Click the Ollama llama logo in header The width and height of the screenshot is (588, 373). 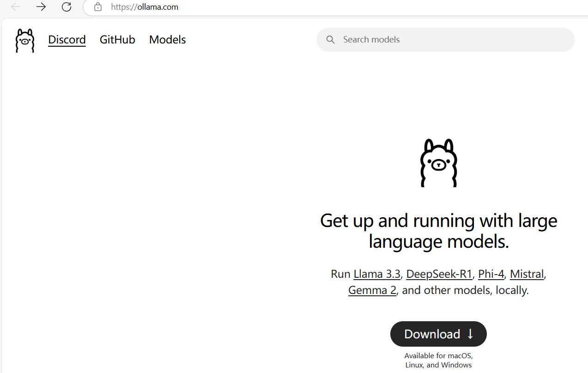25,40
